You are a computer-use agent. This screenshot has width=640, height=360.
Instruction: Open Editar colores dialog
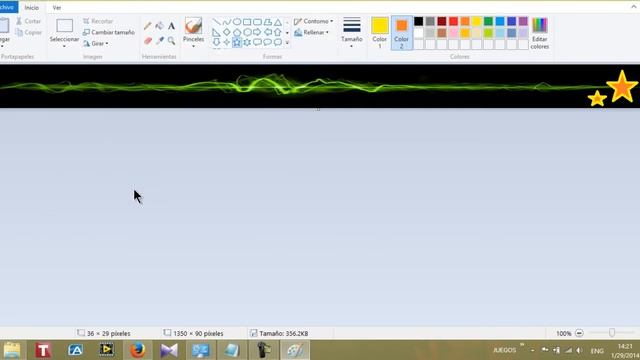(x=540, y=33)
